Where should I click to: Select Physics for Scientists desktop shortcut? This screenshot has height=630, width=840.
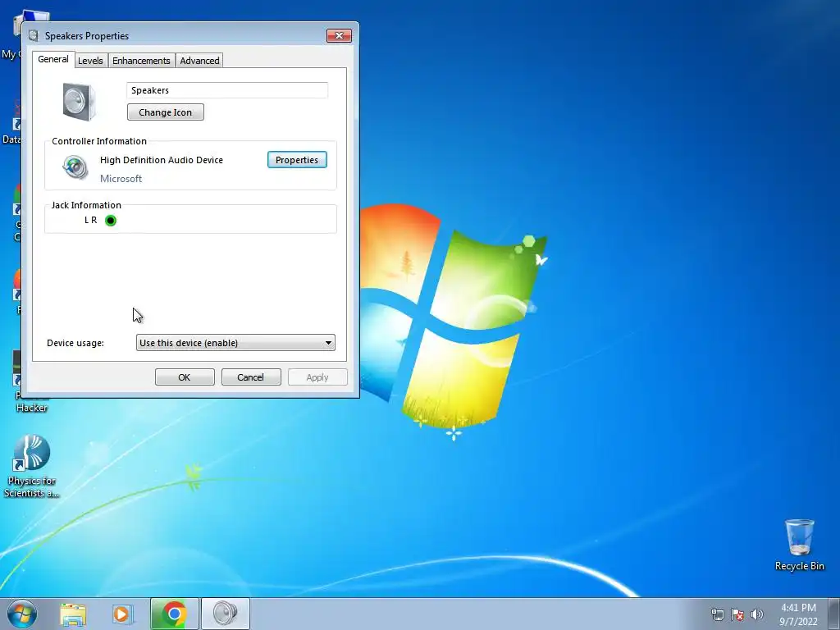(32, 467)
